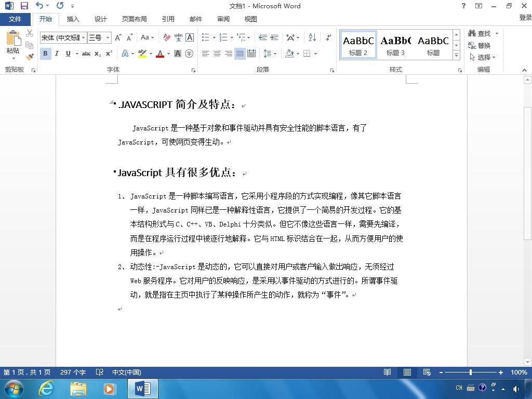Click 登录 sign-in link
This screenshot has width=532, height=399.
point(525,17)
